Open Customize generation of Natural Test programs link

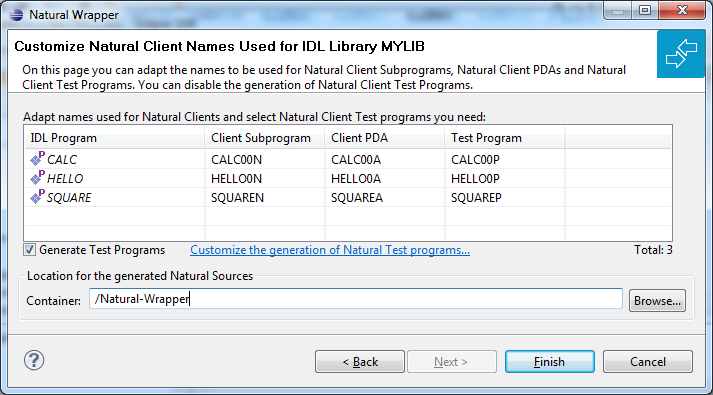[330, 250]
